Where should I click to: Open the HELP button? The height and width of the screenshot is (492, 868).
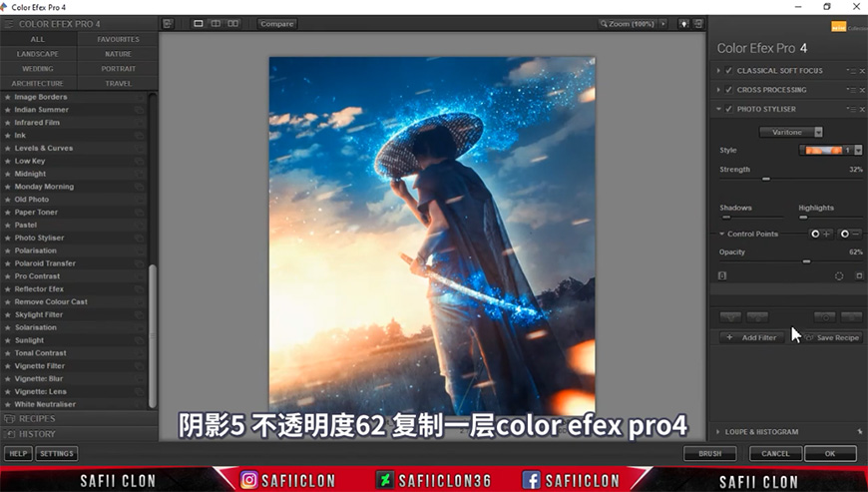pyautogui.click(x=18, y=454)
